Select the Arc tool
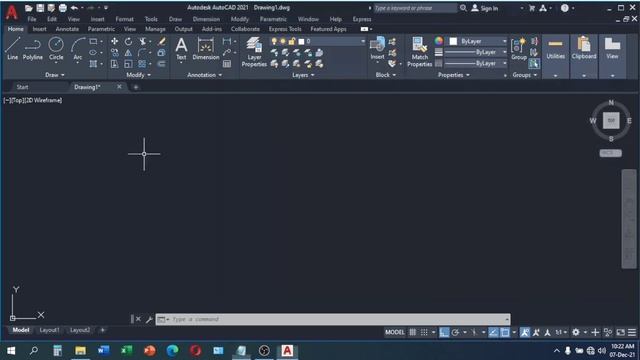Viewport: 640px width, 360px height. point(78,49)
